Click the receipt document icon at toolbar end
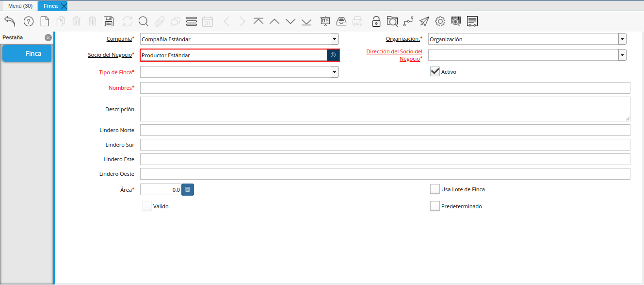Viewport: 644px width, 285px height. [472, 21]
